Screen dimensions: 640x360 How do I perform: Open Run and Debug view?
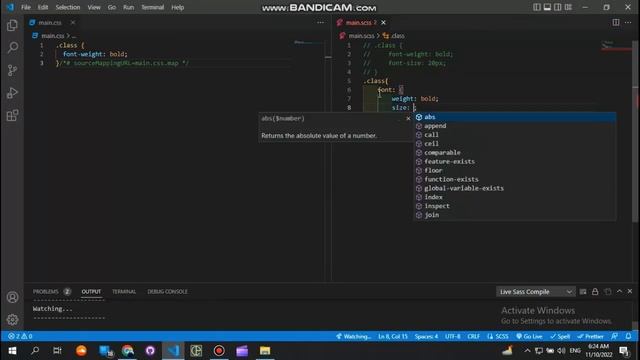point(12,93)
